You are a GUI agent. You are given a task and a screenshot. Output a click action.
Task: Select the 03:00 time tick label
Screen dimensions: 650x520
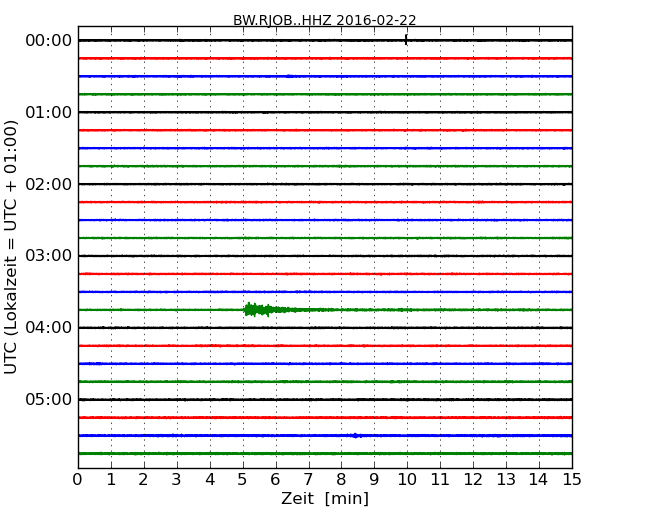click(x=49, y=255)
